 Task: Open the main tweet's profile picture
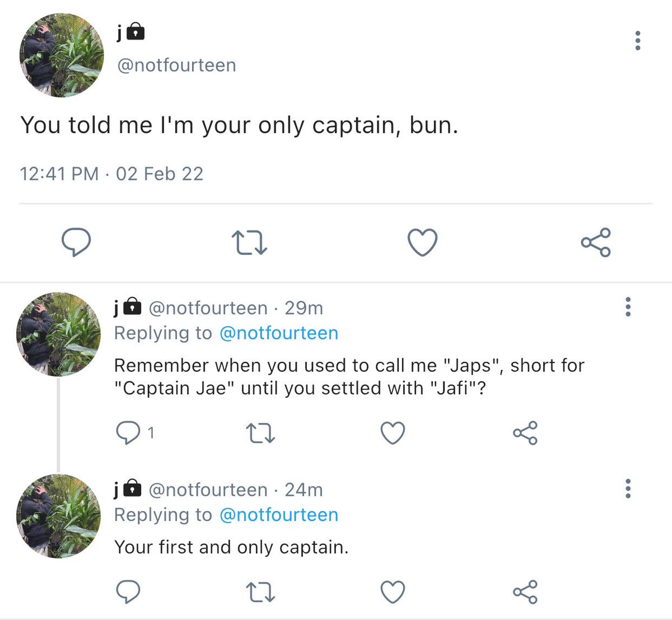62,55
